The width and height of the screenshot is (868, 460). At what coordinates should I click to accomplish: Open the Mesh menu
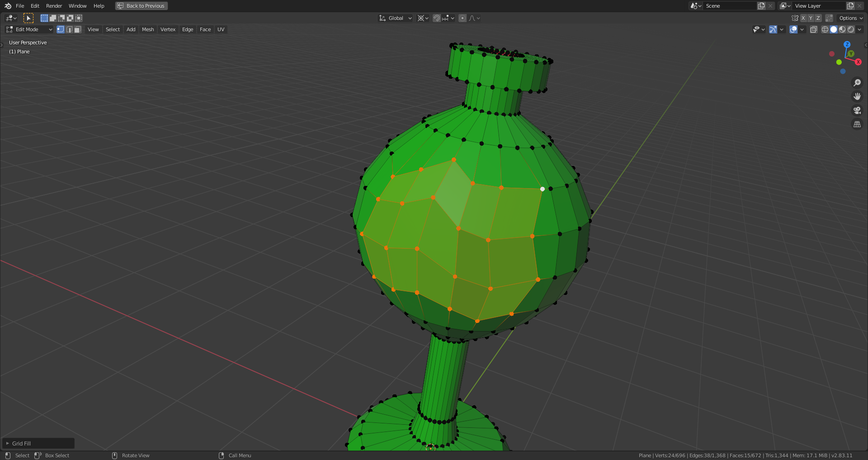point(148,29)
